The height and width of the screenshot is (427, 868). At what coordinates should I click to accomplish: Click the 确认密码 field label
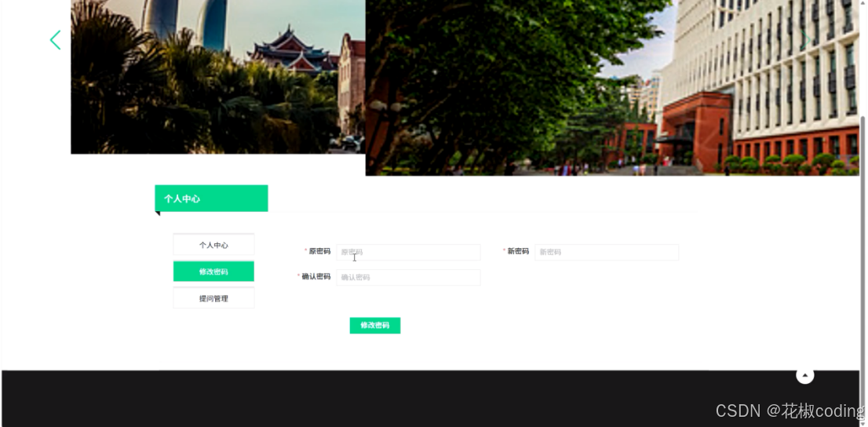[x=316, y=277]
